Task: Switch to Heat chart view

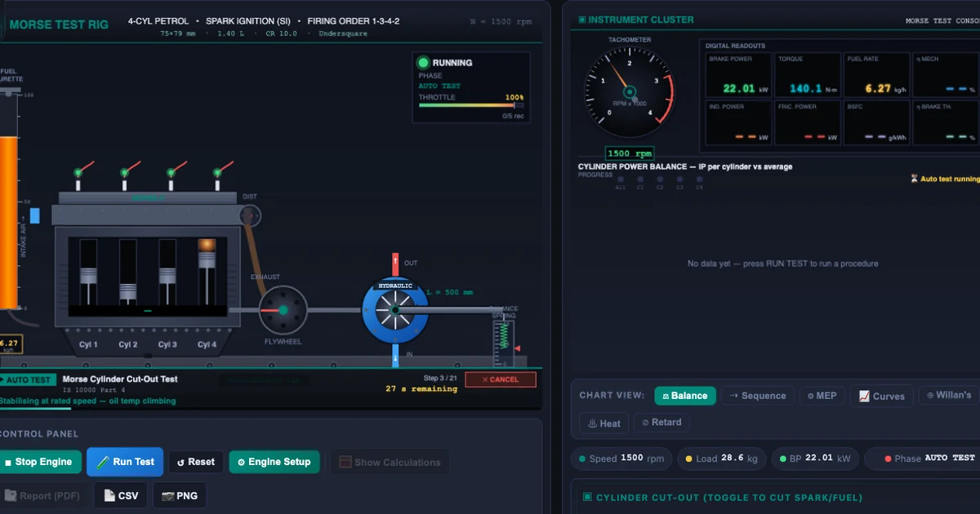Action: (604, 423)
